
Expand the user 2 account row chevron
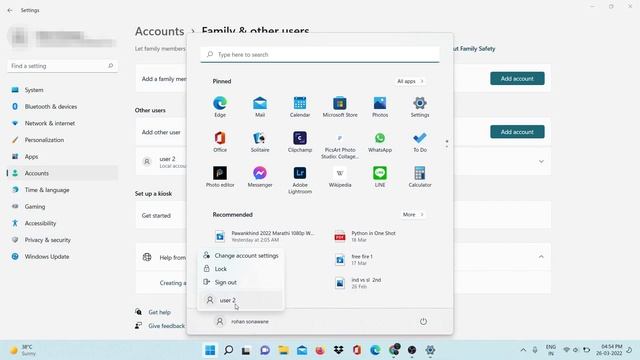click(541, 162)
